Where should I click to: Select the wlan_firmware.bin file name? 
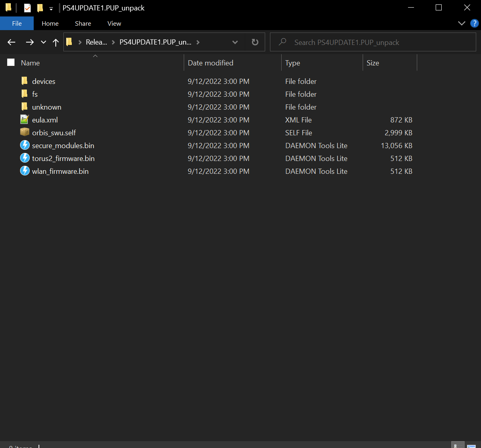[60, 171]
